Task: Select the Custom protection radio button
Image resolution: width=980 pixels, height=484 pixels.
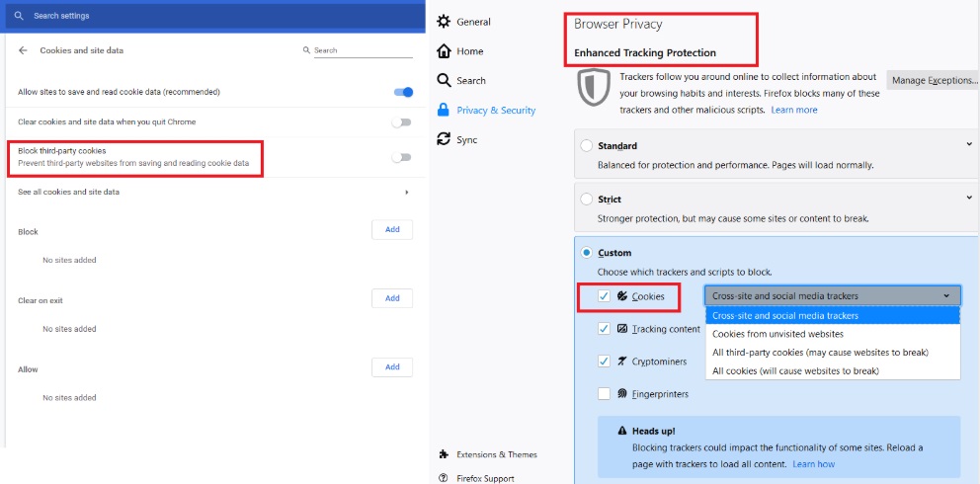Action: click(x=586, y=253)
